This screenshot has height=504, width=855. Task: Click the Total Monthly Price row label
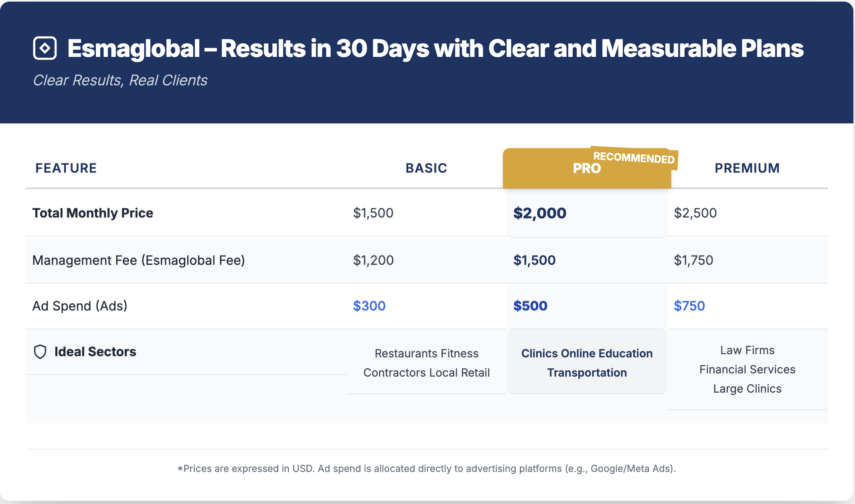pyautogui.click(x=93, y=213)
